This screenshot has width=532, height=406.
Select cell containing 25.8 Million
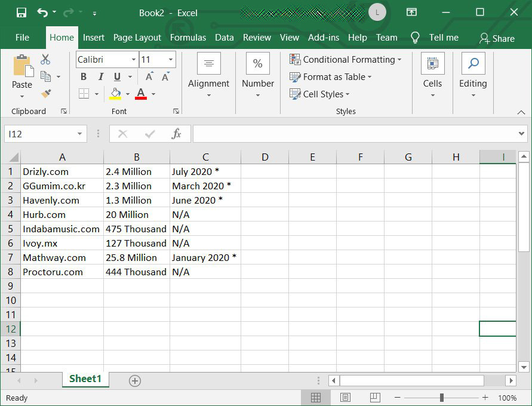[137, 257]
